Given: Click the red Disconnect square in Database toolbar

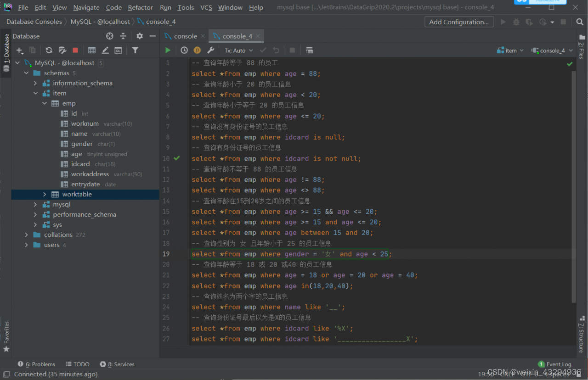Looking at the screenshot, I should [75, 50].
